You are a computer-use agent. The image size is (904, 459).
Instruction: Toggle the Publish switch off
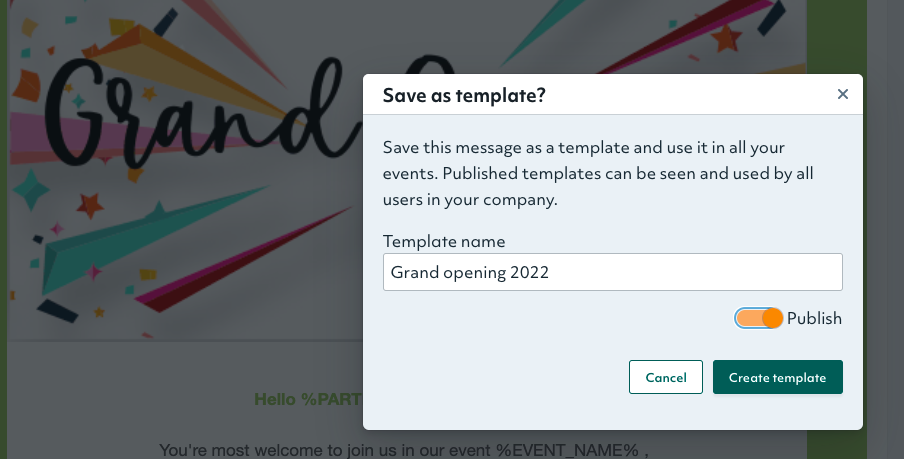(758, 318)
